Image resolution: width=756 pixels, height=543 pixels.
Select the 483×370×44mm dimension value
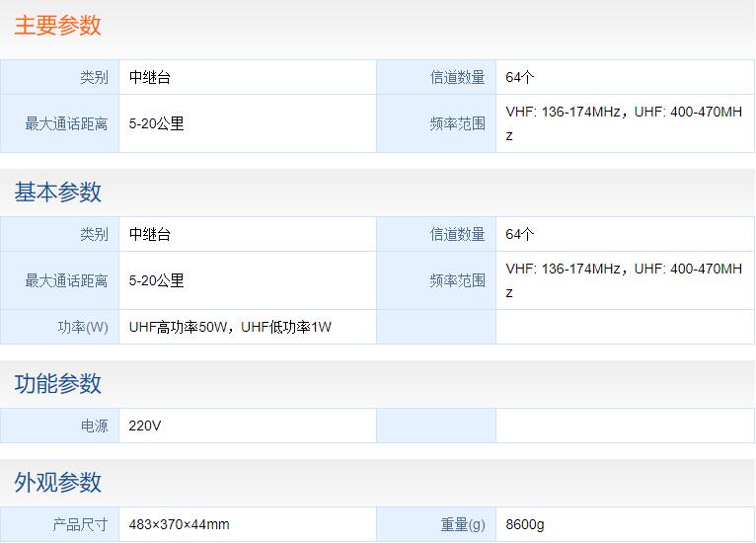(179, 525)
